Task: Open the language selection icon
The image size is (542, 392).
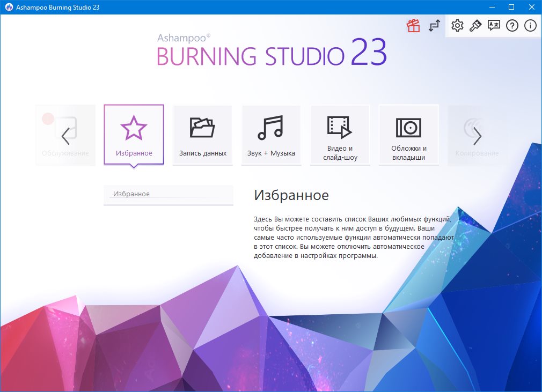Action: [x=494, y=26]
